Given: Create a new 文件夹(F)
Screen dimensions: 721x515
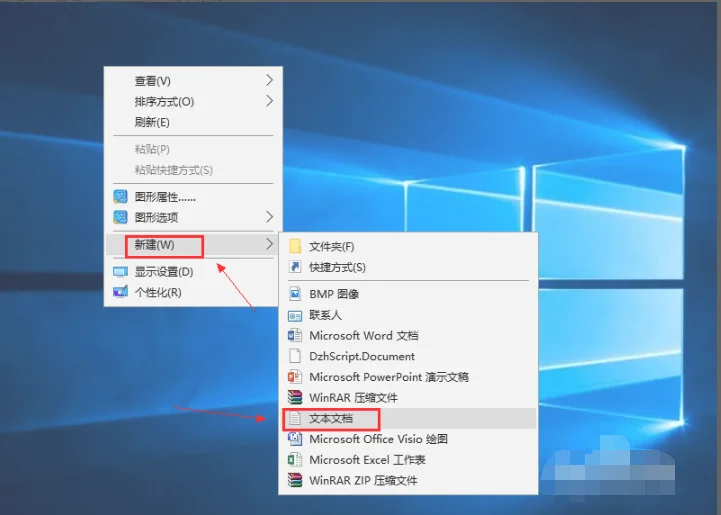Looking at the screenshot, I should 408,247.
